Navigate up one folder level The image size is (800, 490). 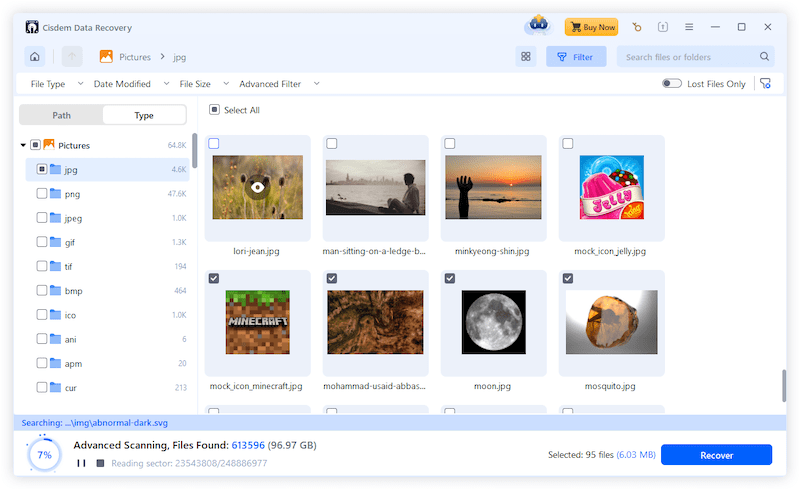coord(72,57)
